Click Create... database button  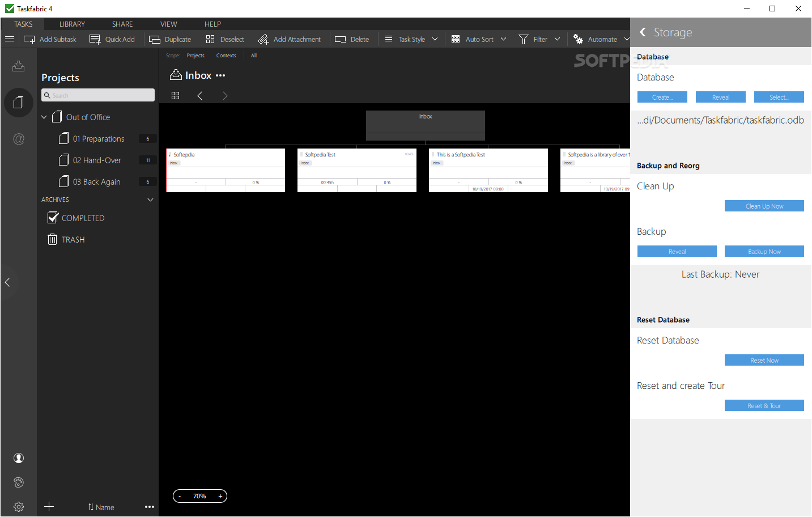(x=662, y=97)
